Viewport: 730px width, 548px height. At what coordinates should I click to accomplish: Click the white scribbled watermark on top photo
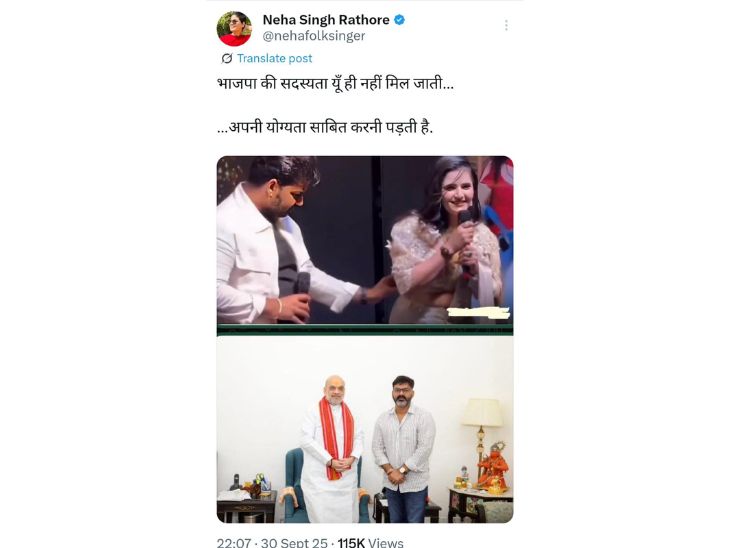click(478, 313)
